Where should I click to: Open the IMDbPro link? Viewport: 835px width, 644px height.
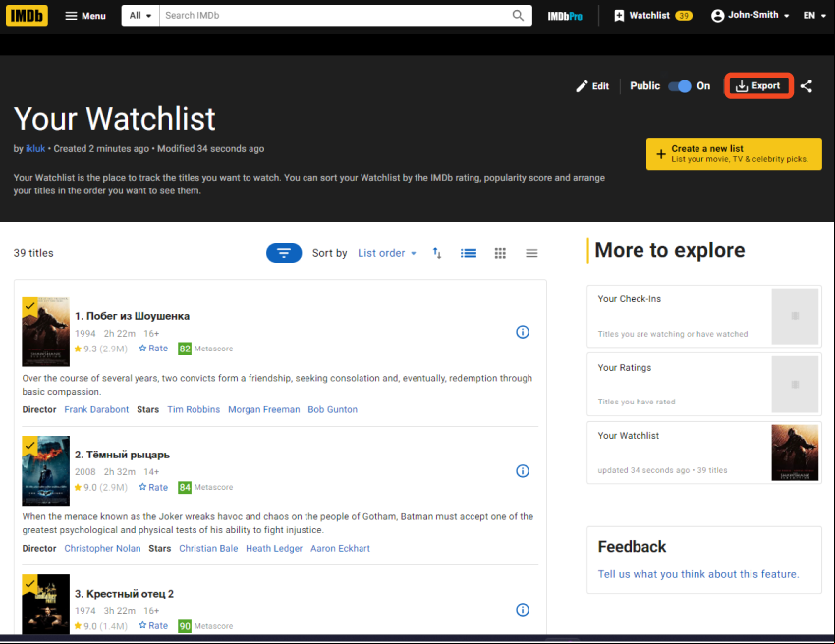pyautogui.click(x=565, y=16)
